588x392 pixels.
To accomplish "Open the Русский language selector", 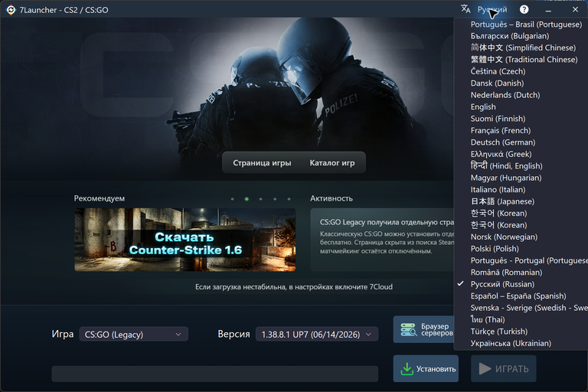I will click(x=492, y=9).
